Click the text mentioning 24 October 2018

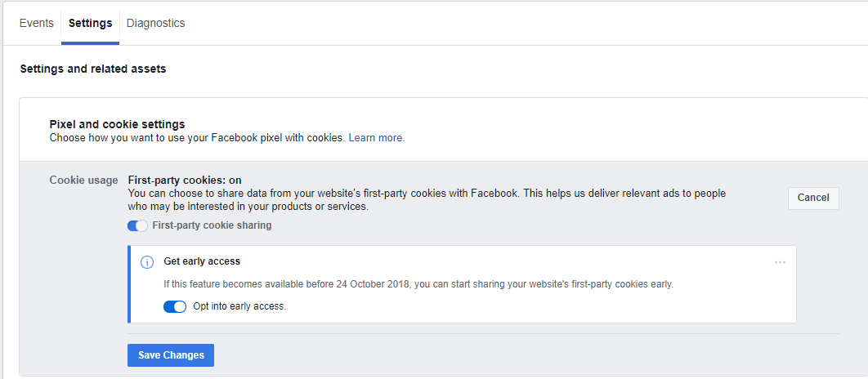(x=418, y=284)
